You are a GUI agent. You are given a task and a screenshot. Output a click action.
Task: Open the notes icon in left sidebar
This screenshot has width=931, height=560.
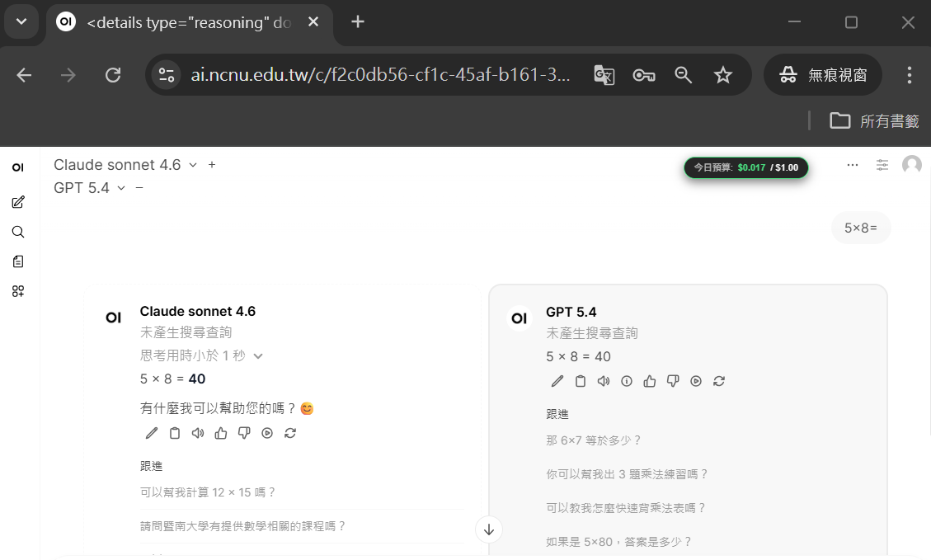pos(18,261)
